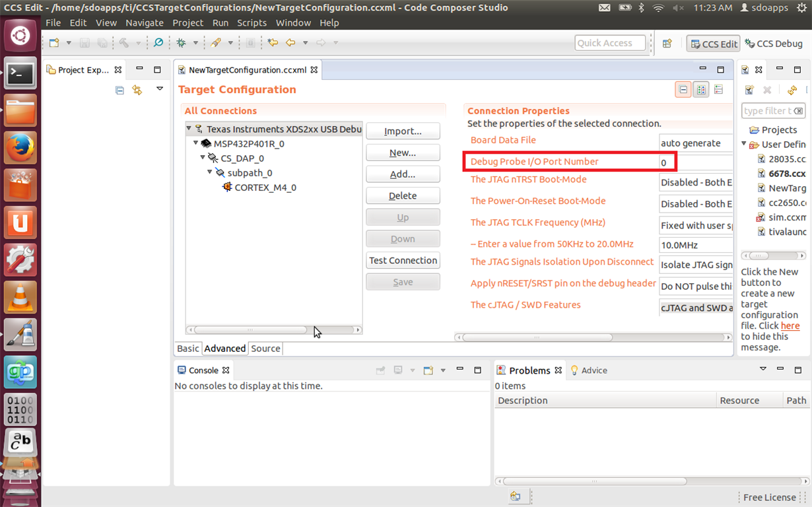This screenshot has height=507, width=812.
Task: Open JTAG nTRST Boot-Mode dropdown
Action: 696,183
